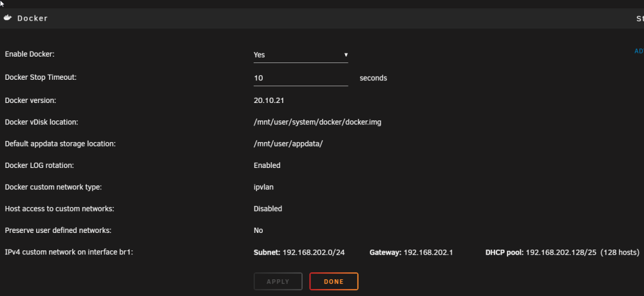
Task: Click the Docker whale icon in header
Action: [7, 18]
